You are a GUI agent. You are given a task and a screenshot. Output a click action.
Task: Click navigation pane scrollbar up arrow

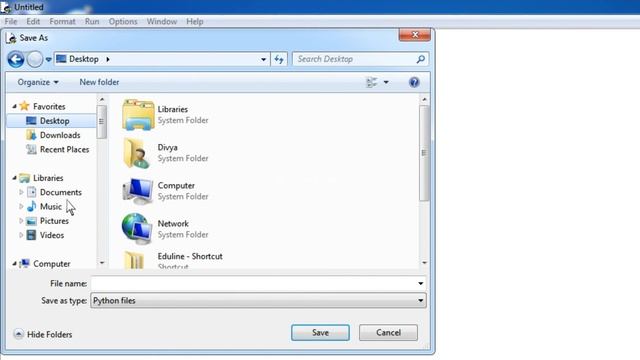click(x=102, y=99)
